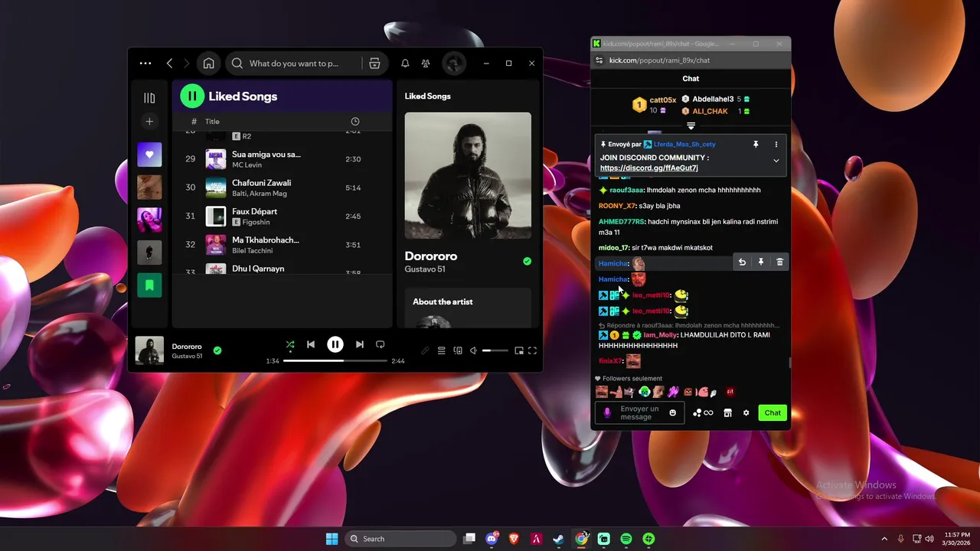
Task: Delete Hamicha's message
Action: pyautogui.click(x=780, y=262)
